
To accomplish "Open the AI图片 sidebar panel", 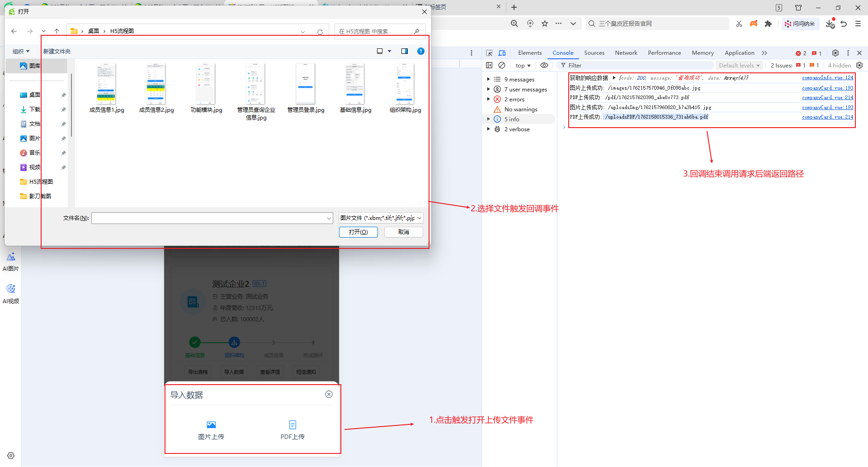I will coord(11,261).
